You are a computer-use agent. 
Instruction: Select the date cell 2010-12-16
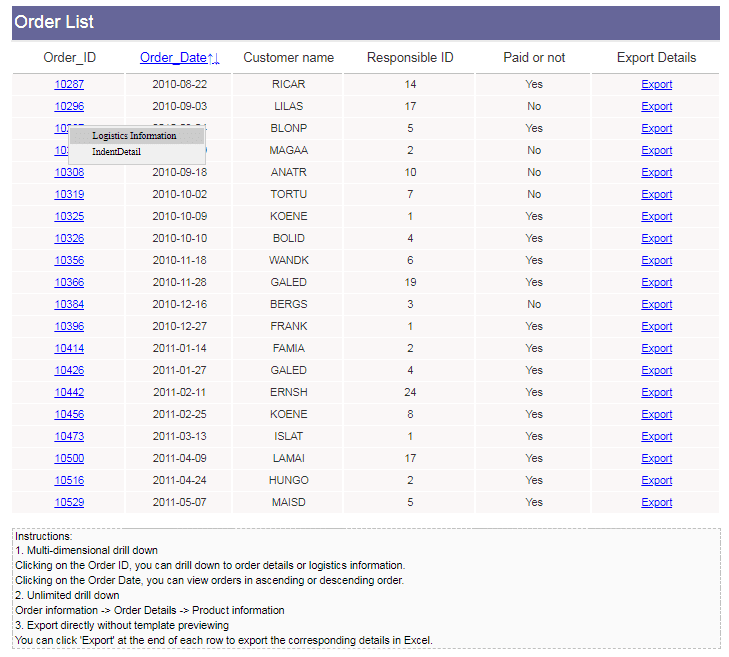179,304
